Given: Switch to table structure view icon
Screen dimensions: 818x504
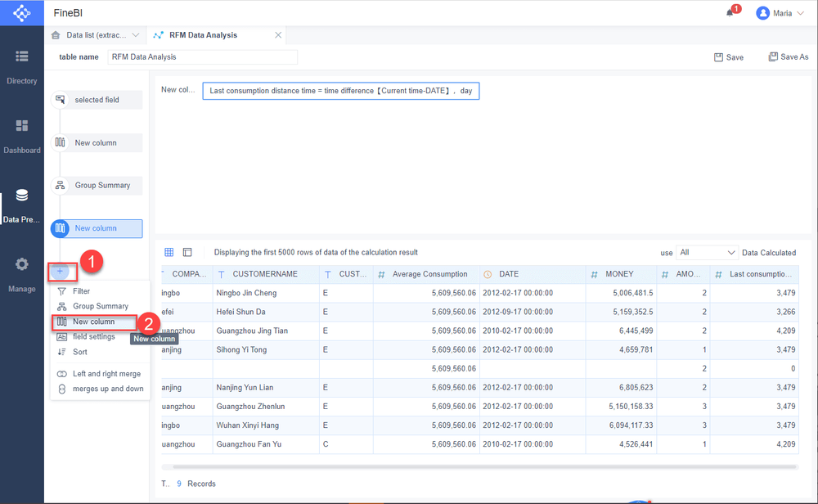Looking at the screenshot, I should [187, 253].
